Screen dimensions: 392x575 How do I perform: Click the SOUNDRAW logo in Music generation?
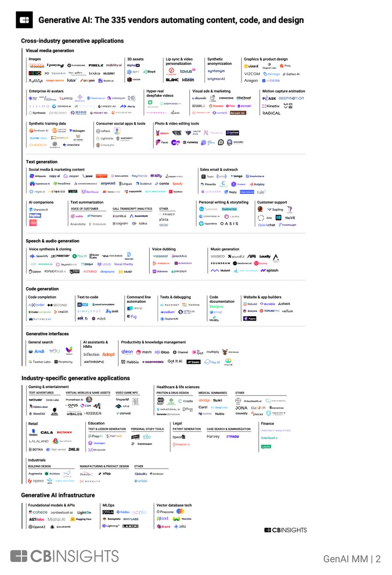tap(220, 263)
